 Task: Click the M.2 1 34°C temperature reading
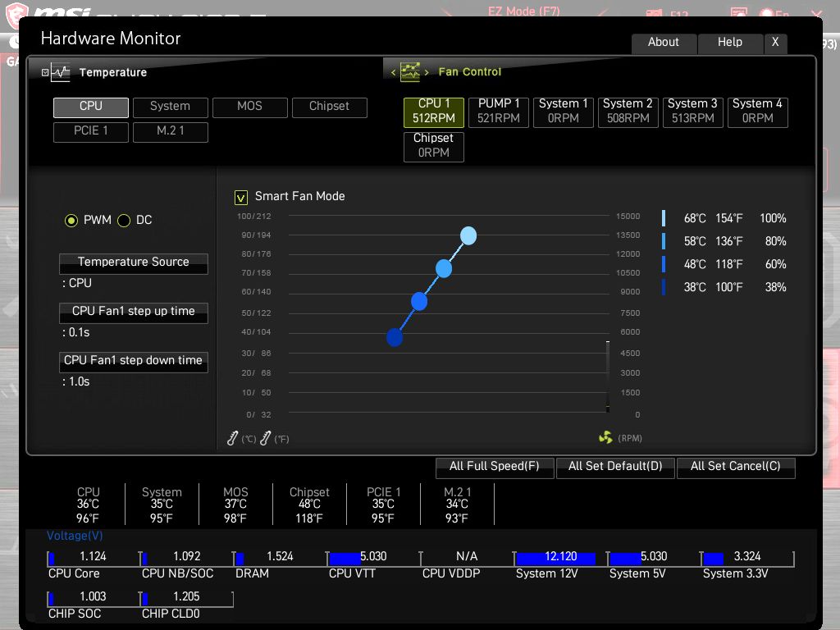[x=457, y=504]
